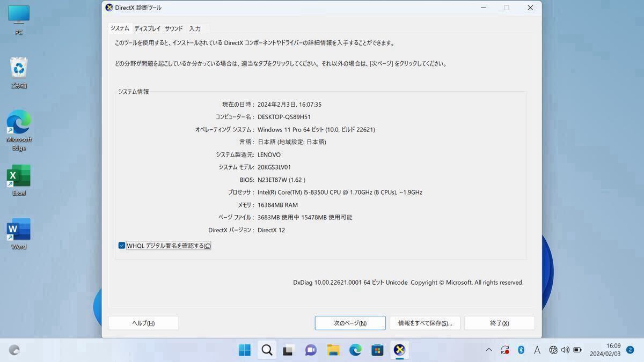Viewport: 644px width, 362px height.
Task: Switch to the サウンド tab
Action: [x=174, y=28]
